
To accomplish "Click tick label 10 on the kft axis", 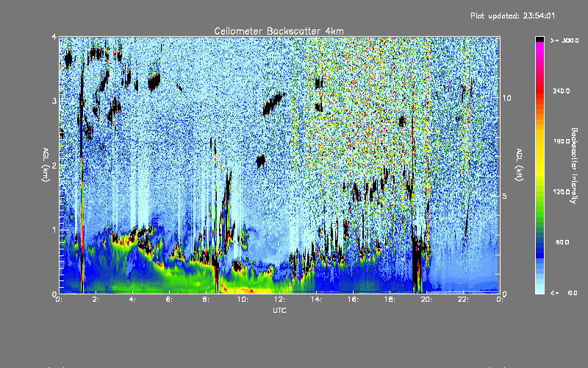I will pyautogui.click(x=506, y=98).
